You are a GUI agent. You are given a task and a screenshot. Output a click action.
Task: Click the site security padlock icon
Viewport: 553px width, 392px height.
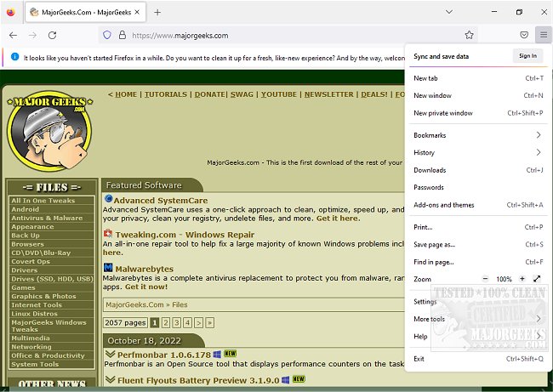pos(122,35)
